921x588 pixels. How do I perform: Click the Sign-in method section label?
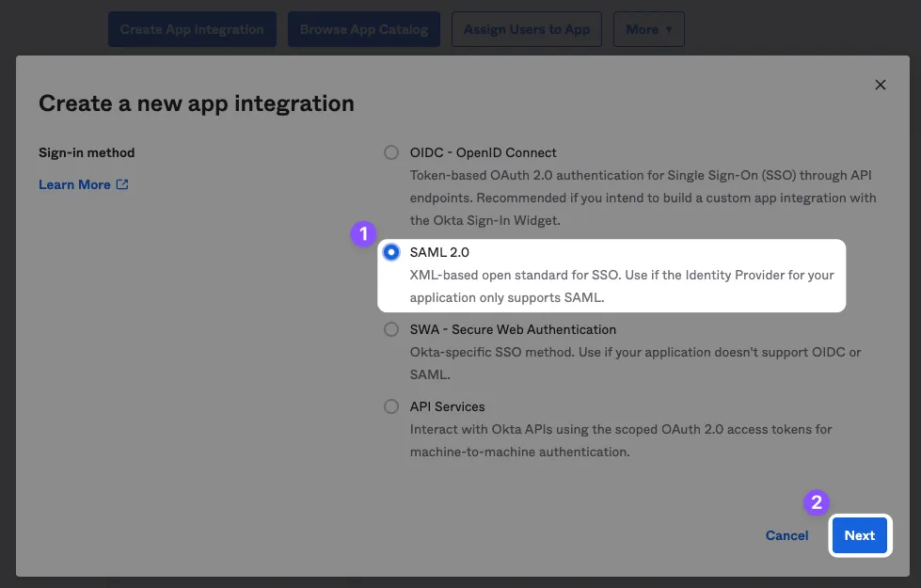pyautogui.click(x=87, y=151)
